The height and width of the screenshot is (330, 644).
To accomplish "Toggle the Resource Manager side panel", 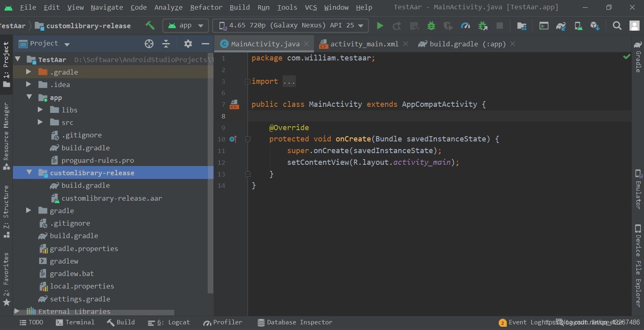I will click(6, 136).
